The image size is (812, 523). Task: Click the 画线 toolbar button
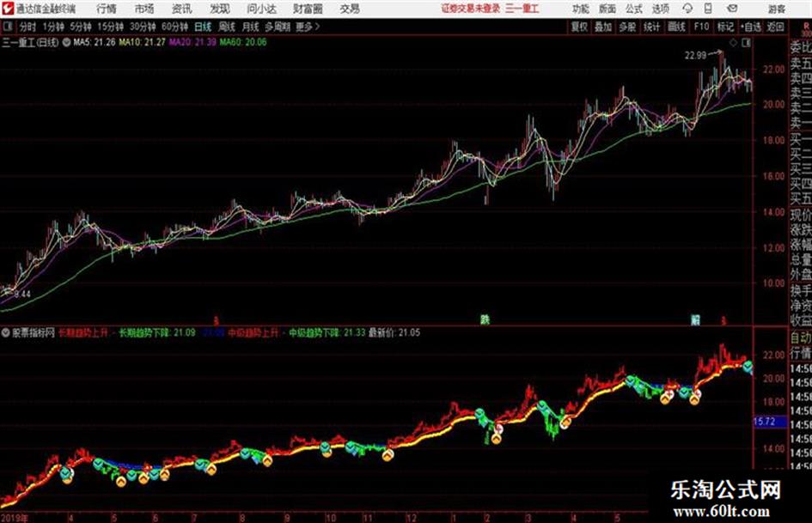[676, 27]
